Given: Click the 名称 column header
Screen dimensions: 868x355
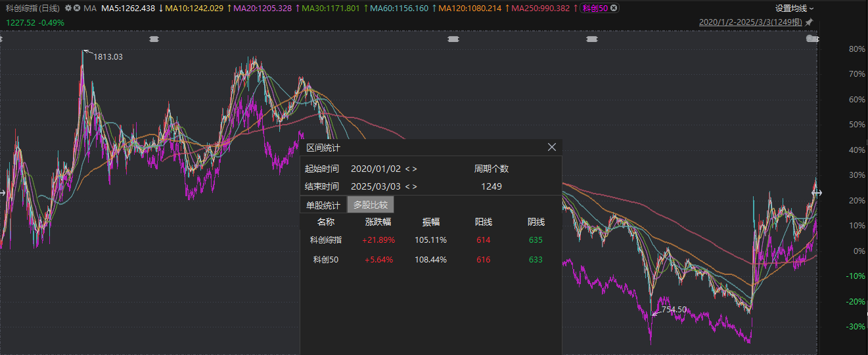Looking at the screenshot, I should click(326, 222).
